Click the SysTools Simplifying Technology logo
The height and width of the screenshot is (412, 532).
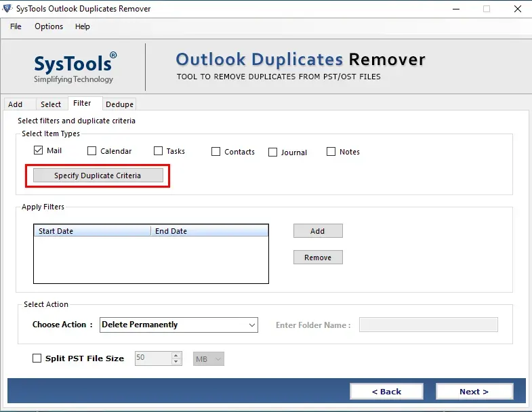pos(74,68)
